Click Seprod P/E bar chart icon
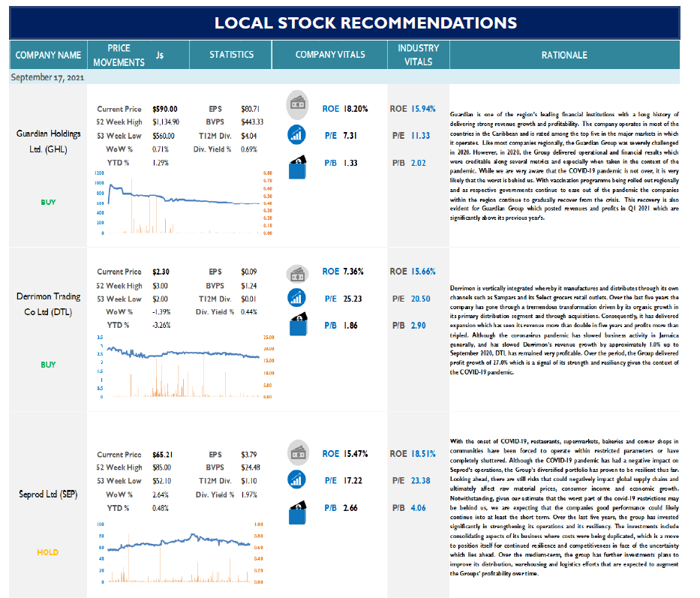This screenshot has height=598, width=700. point(297,480)
